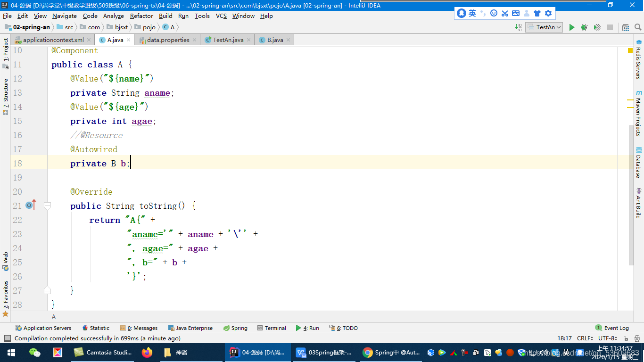
Task: Switch to TestAn.java tab
Action: coord(228,40)
